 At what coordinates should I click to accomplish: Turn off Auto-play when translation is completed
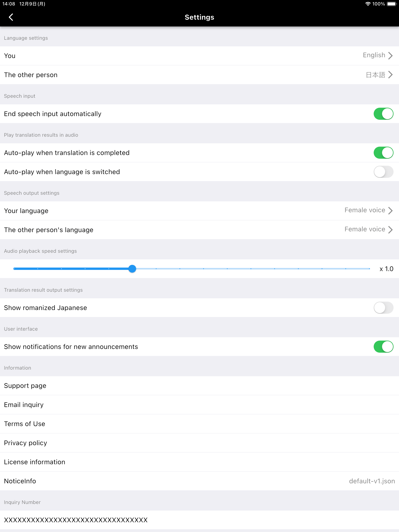(x=384, y=152)
